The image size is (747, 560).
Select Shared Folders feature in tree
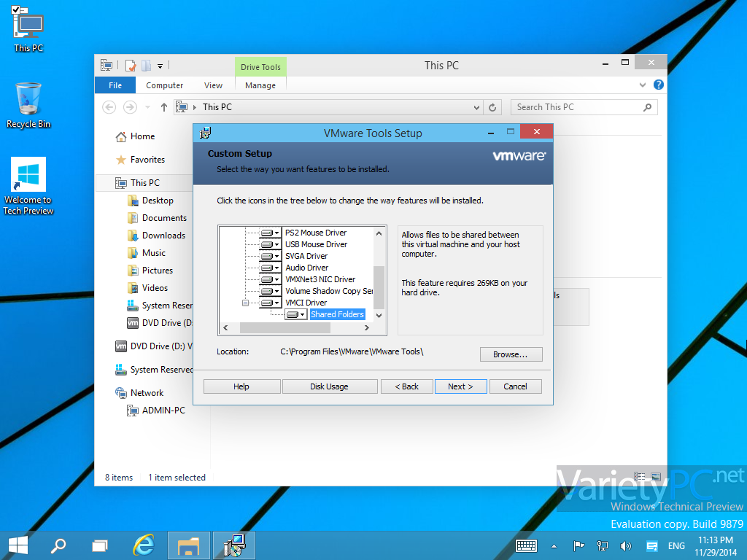tap(337, 314)
